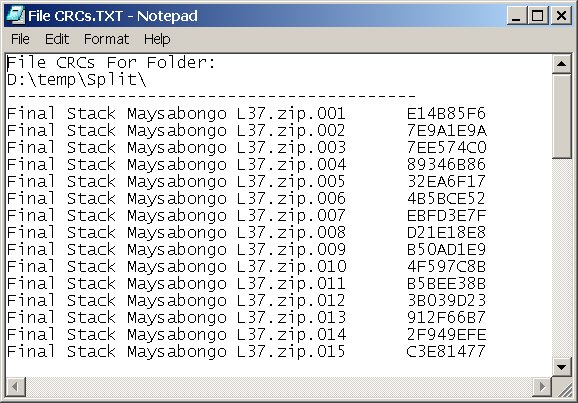
Task: Click the CRC value E14B85F6
Action: (446, 114)
